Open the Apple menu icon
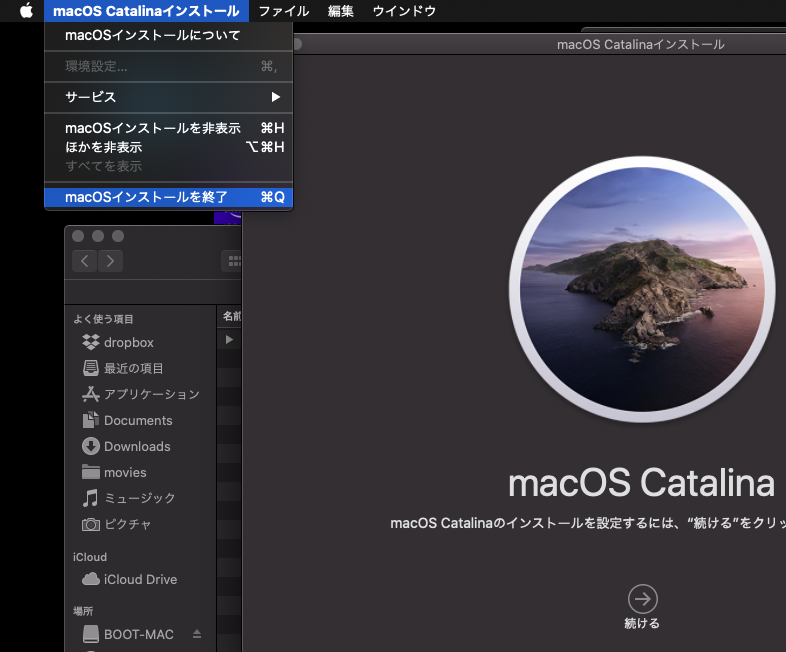Screen dimensions: 786x652 coord(26,11)
